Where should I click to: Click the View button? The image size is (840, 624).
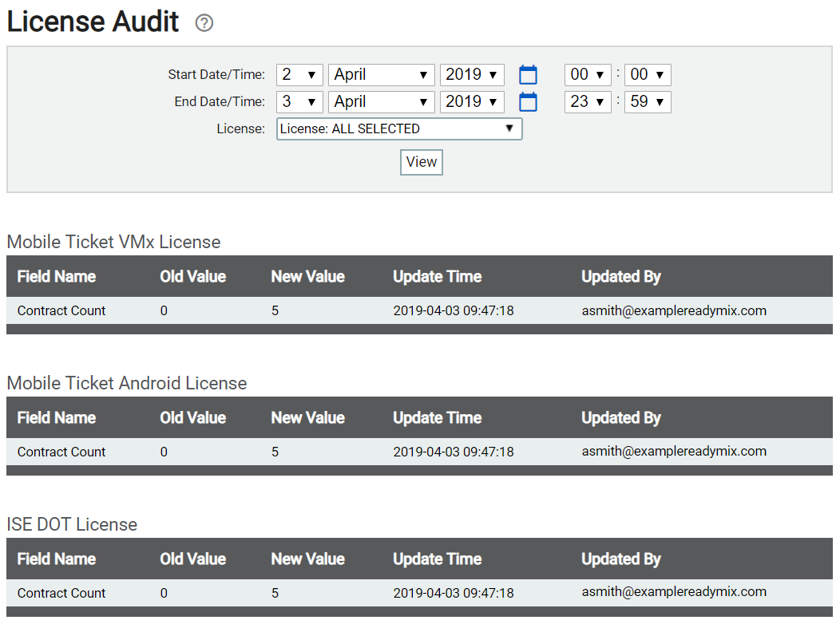coord(421,162)
